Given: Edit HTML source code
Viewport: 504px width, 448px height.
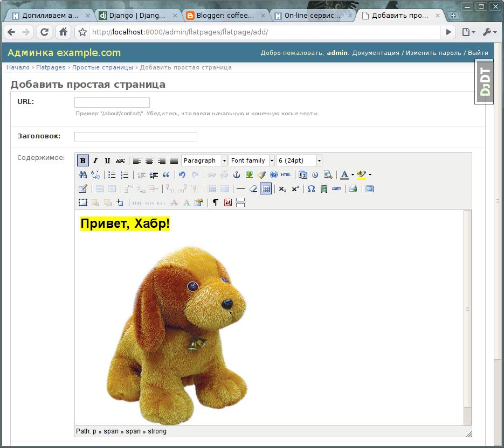Looking at the screenshot, I should click(x=286, y=174).
